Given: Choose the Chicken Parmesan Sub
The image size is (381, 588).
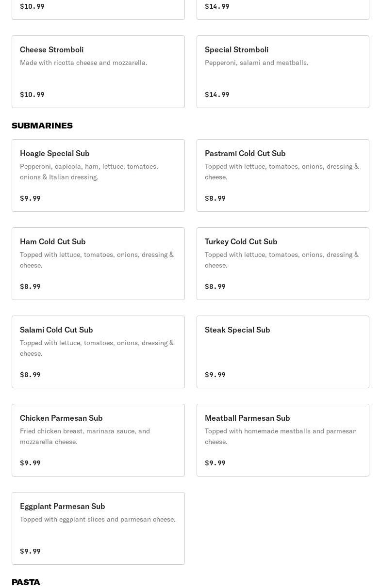Looking at the screenshot, I should pyautogui.click(x=98, y=440).
